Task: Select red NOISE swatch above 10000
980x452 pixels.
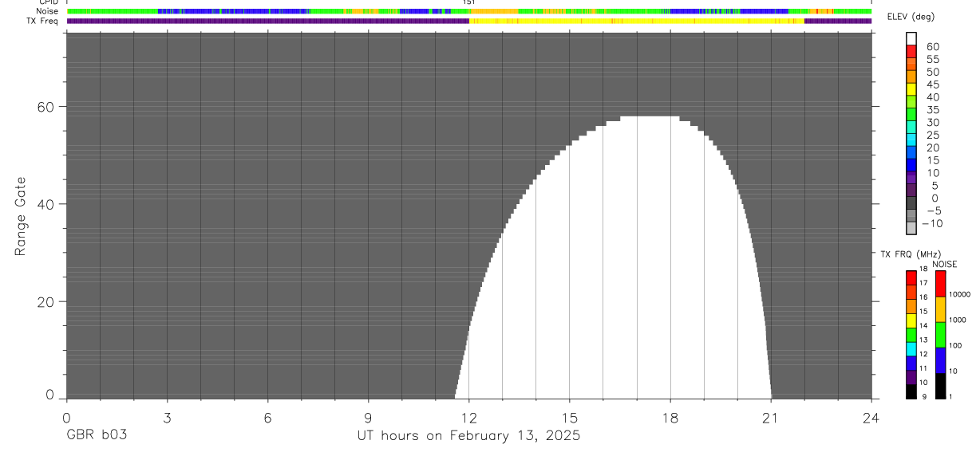Action: click(x=940, y=283)
